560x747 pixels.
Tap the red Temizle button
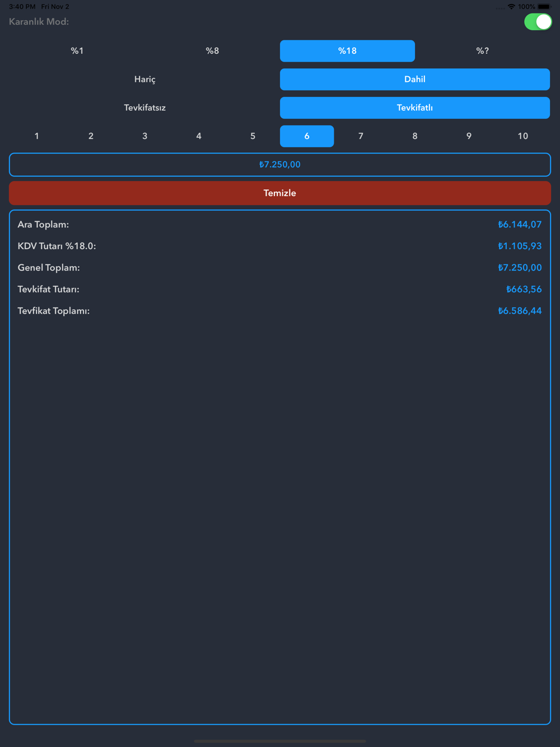pos(280,193)
